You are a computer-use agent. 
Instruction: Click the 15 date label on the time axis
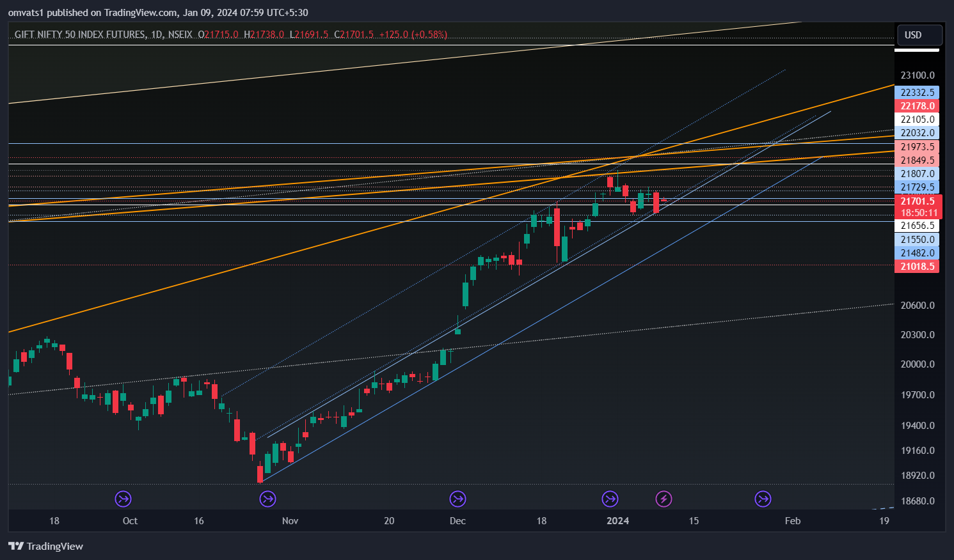pyautogui.click(x=694, y=521)
